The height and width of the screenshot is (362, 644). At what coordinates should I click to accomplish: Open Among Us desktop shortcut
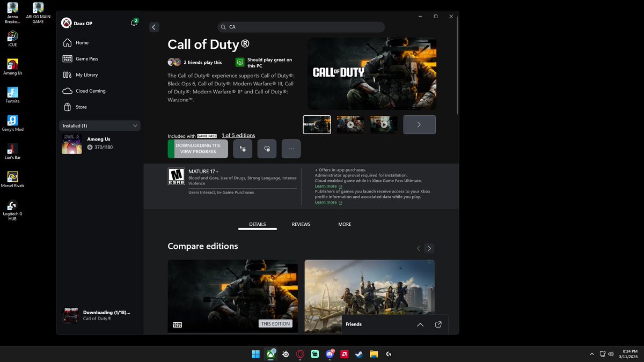(x=12, y=67)
